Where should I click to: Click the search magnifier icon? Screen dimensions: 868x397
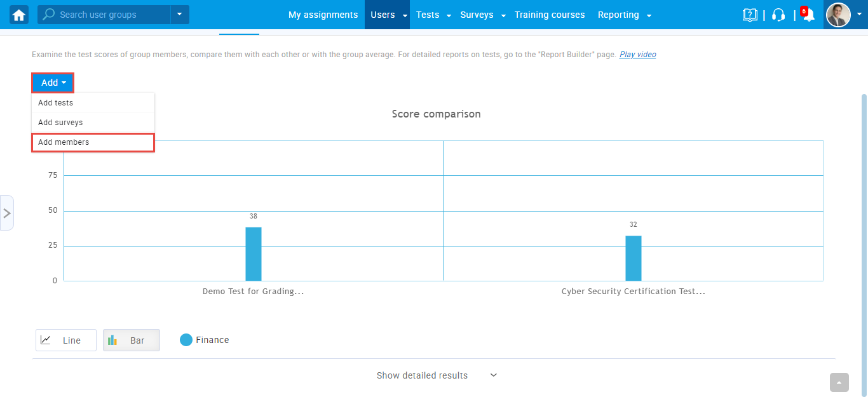tap(48, 15)
